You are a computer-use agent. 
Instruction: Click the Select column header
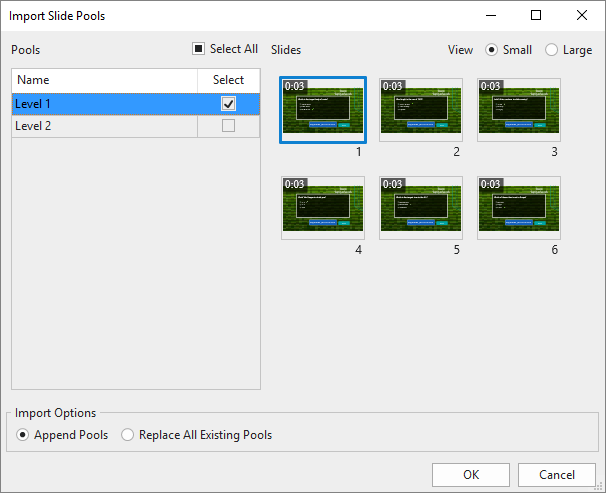pos(228,80)
